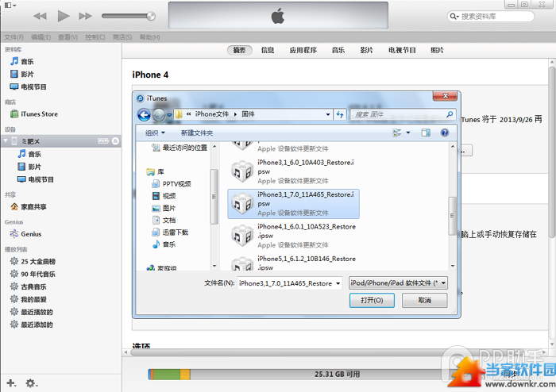The height and width of the screenshot is (392, 556).
Task: Click the dialog forward arrow button
Action: 159,114
